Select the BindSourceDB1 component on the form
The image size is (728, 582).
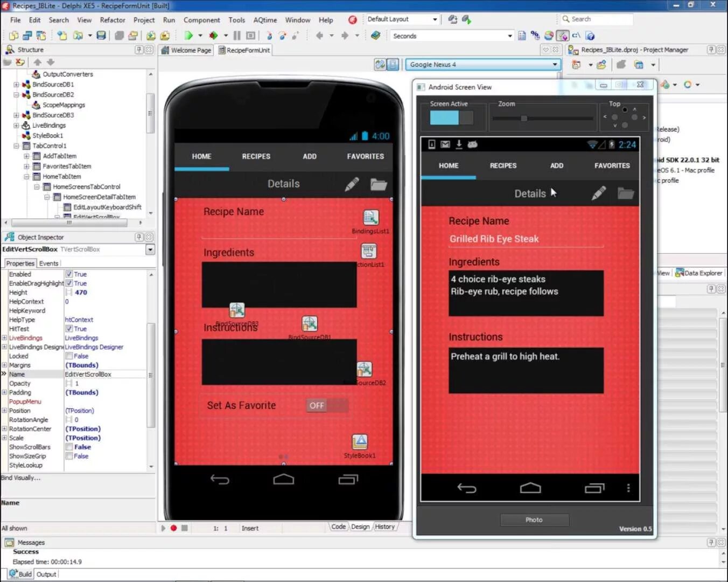[x=309, y=323]
